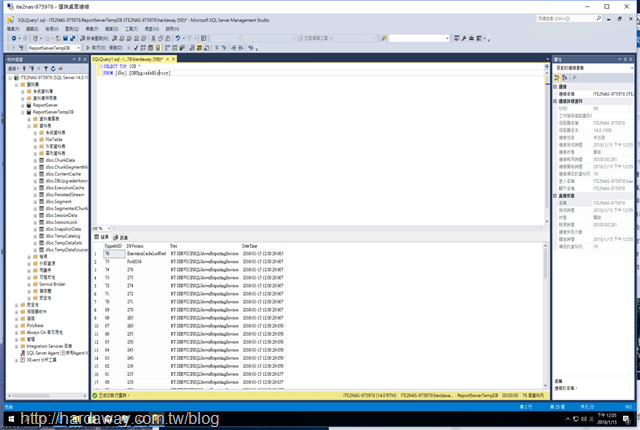Click the Navigate Backward icon

tap(14, 38)
